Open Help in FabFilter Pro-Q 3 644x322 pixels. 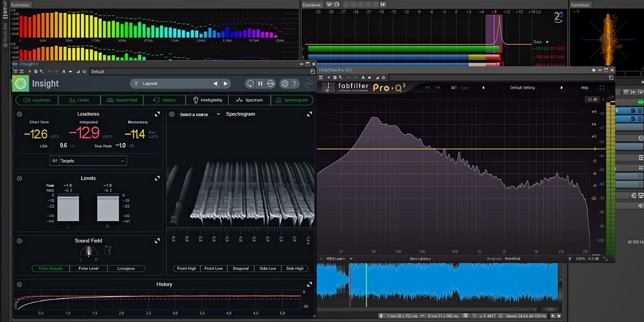[x=584, y=87]
